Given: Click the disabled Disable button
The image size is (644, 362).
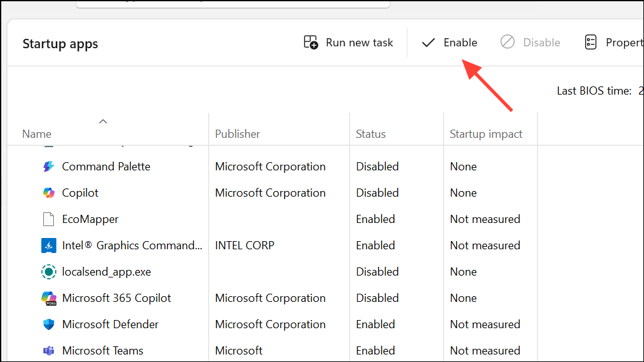Looking at the screenshot, I should 530,42.
